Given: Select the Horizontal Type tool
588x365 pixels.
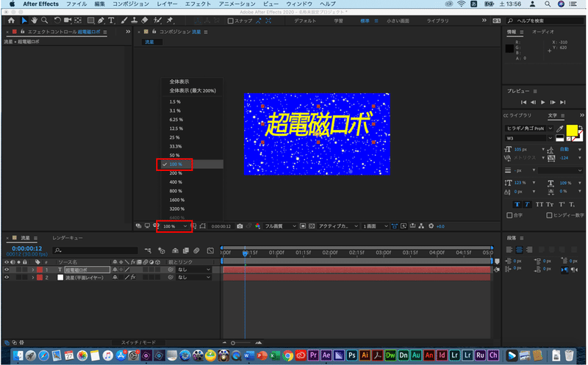Looking at the screenshot, I should [111, 21].
